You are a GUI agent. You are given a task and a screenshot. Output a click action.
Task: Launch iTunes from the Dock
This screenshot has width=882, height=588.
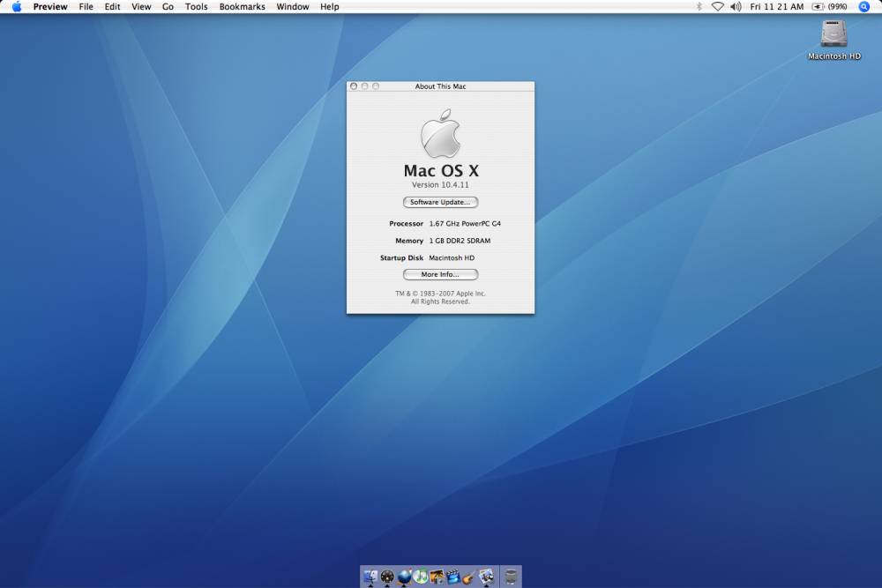point(420,577)
